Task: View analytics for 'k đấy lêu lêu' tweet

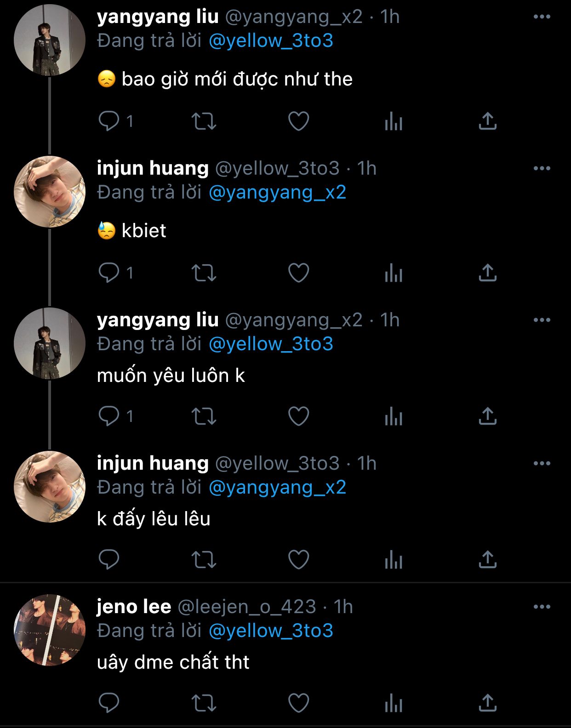Action: [394, 560]
